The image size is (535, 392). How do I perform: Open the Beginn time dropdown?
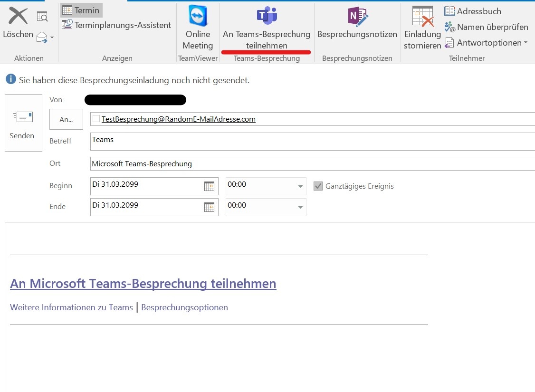pyautogui.click(x=300, y=186)
